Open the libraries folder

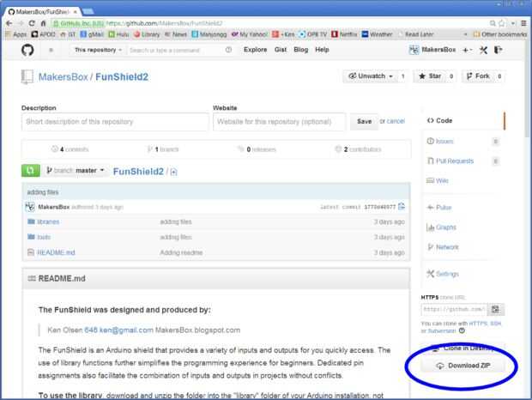(48, 221)
